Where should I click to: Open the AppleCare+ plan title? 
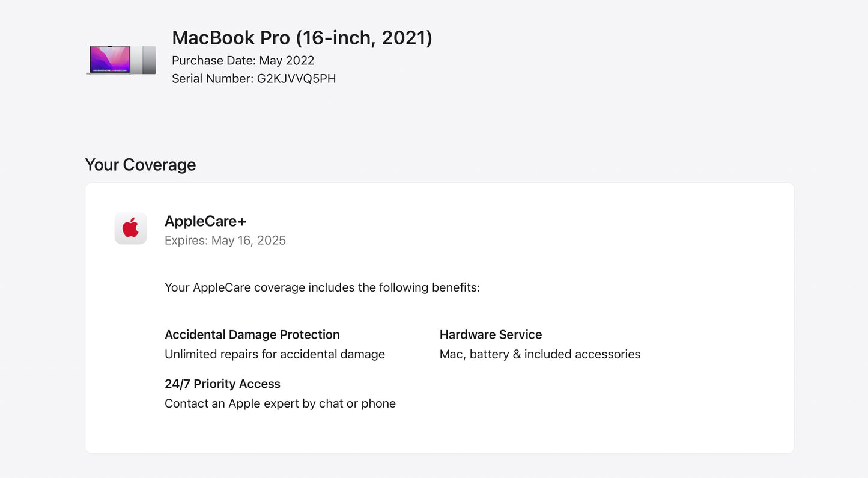coord(205,221)
